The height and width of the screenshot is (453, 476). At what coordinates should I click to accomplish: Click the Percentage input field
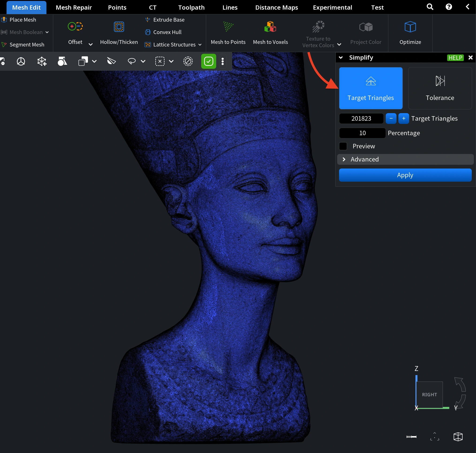362,133
